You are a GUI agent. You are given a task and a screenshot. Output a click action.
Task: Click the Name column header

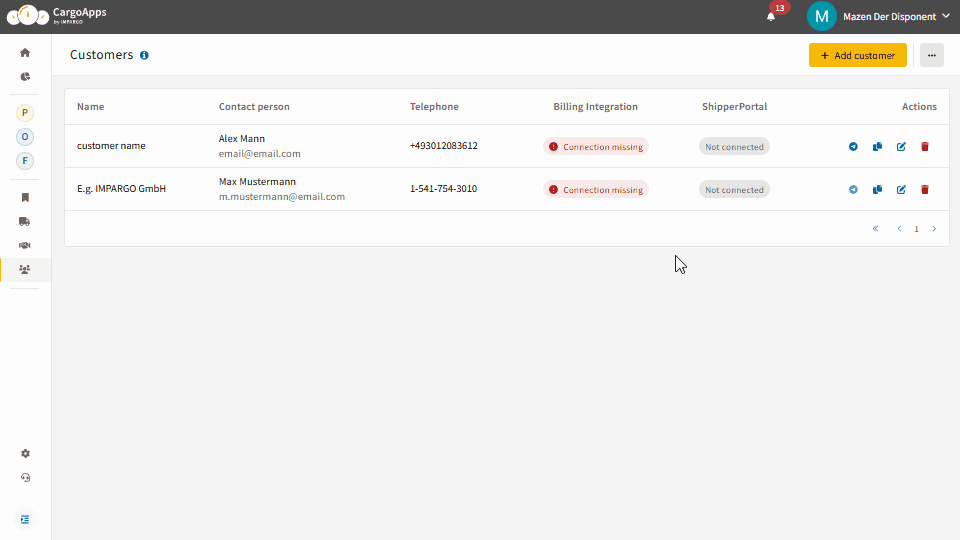click(x=91, y=107)
